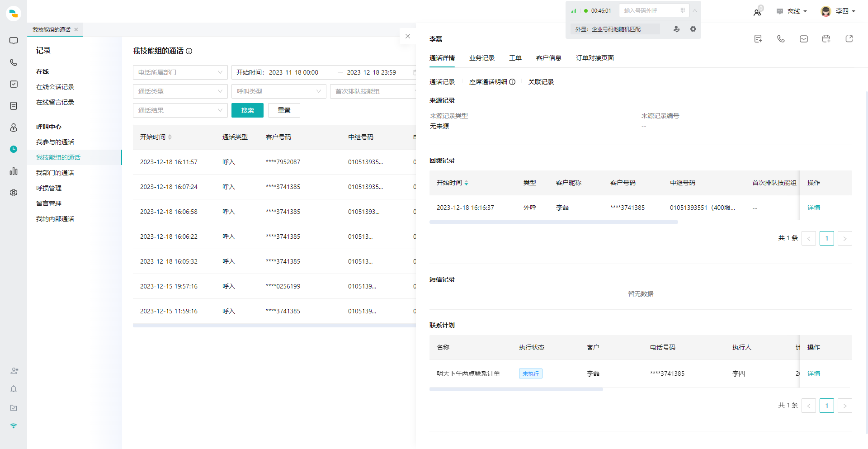Select the 通话记录 sub-tab
Screen dimensions: 868x449
pos(442,82)
